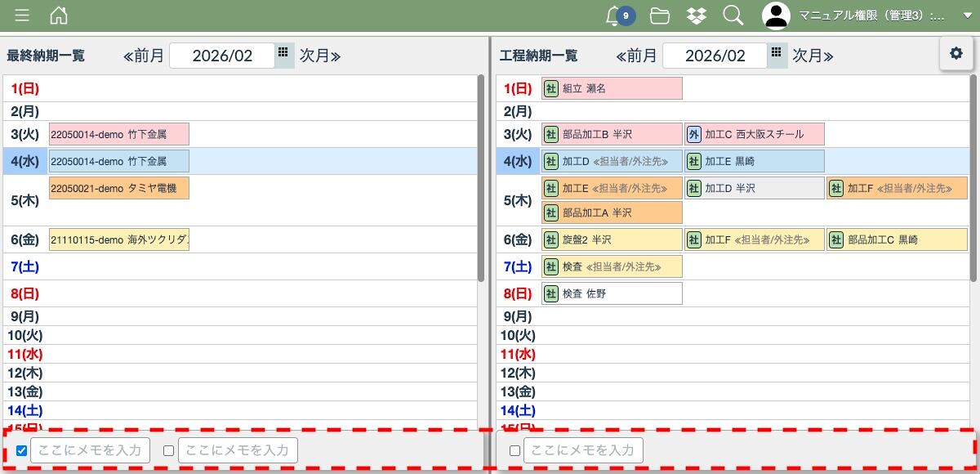Uncheck the first memo checkbox
This screenshot has height=474, width=980.
22,450
